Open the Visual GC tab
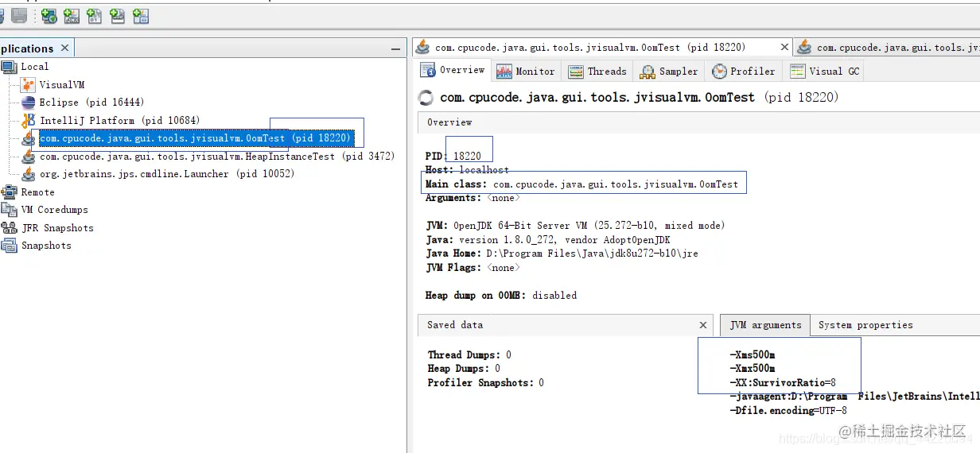 tap(825, 72)
